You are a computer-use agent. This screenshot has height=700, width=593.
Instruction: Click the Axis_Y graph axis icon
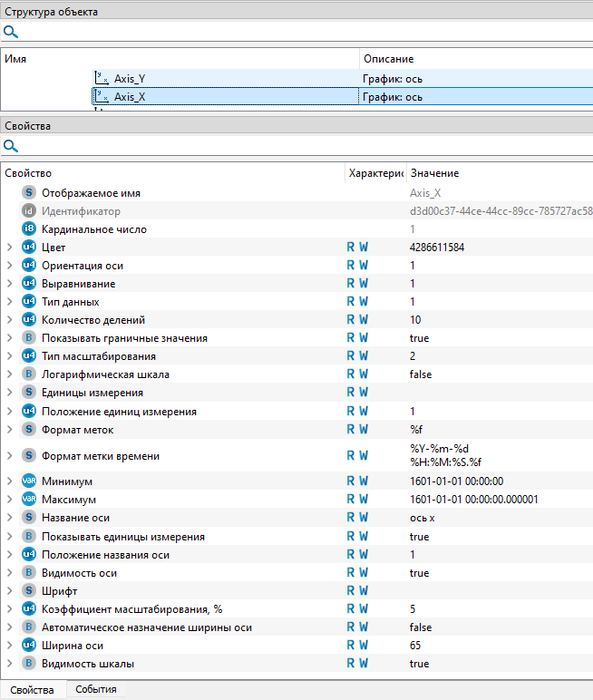(102, 79)
